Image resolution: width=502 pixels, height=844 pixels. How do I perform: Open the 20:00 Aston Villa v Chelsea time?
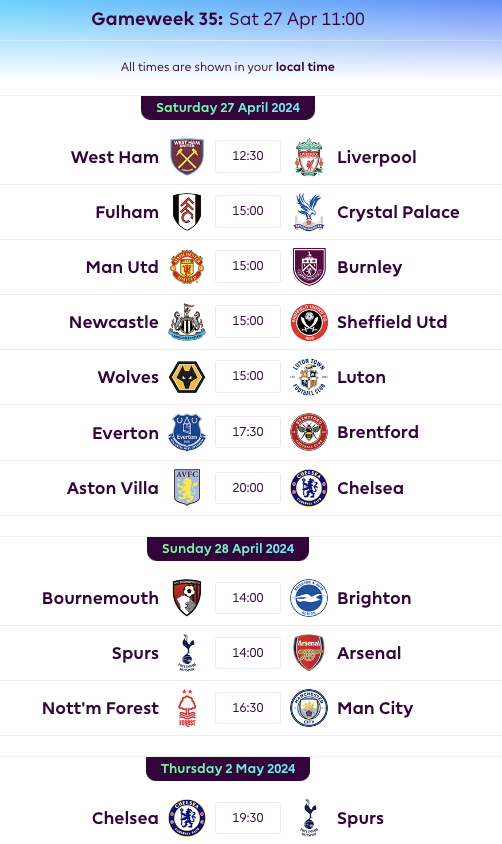(x=248, y=488)
